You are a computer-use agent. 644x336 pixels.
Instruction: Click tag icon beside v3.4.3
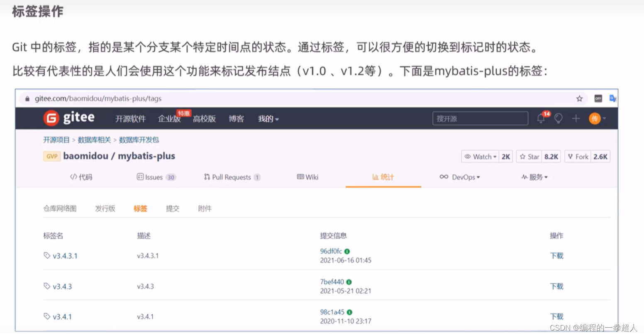[x=47, y=286]
